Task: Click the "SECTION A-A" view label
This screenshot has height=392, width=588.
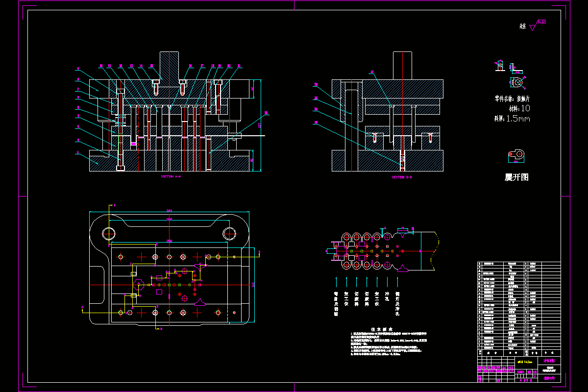Action: click(x=171, y=176)
